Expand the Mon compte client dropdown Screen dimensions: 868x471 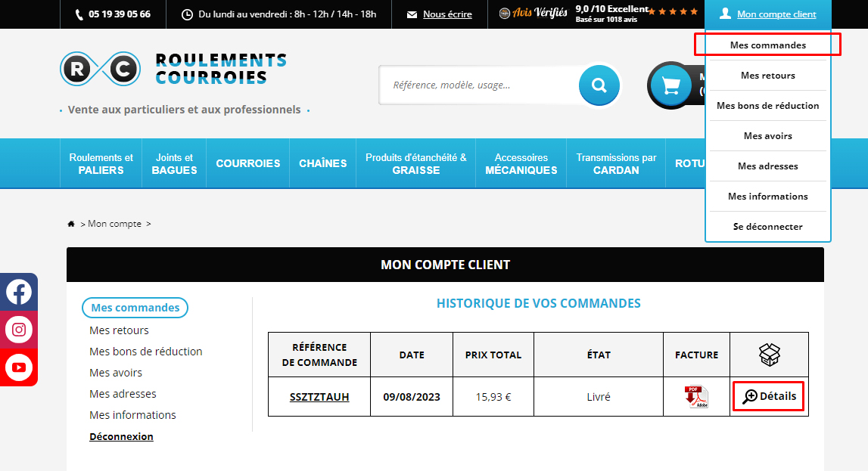tap(767, 14)
